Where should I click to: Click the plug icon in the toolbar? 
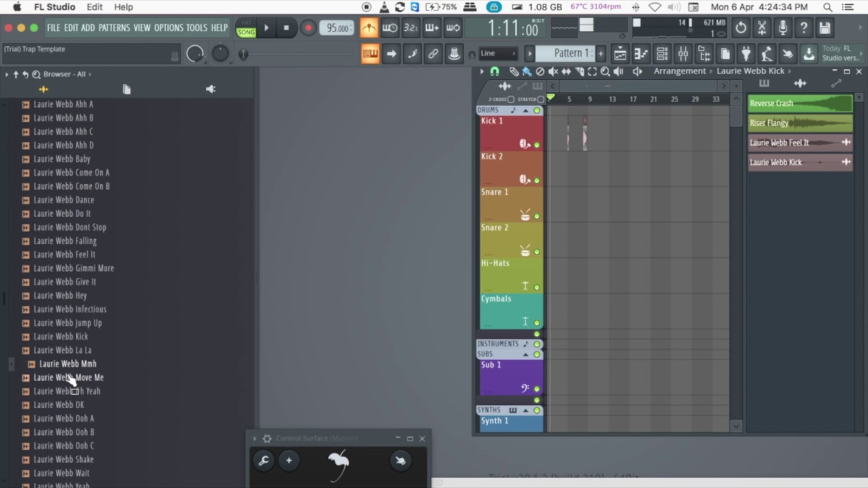[746, 54]
